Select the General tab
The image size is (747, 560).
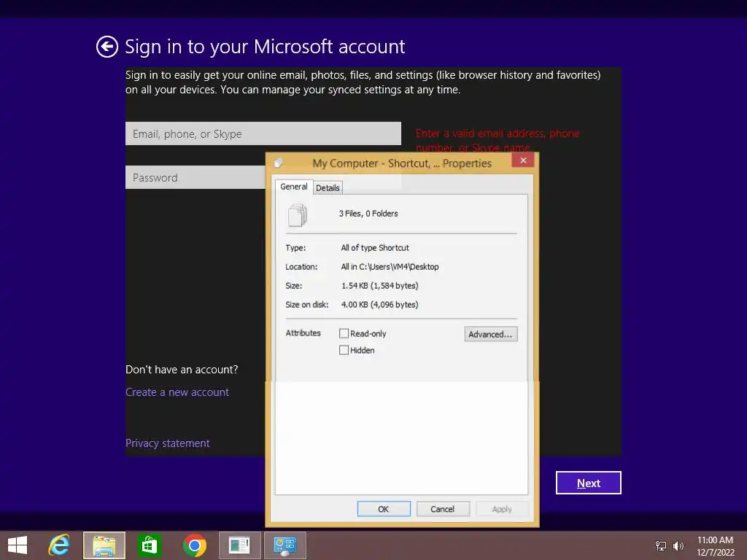(x=294, y=187)
